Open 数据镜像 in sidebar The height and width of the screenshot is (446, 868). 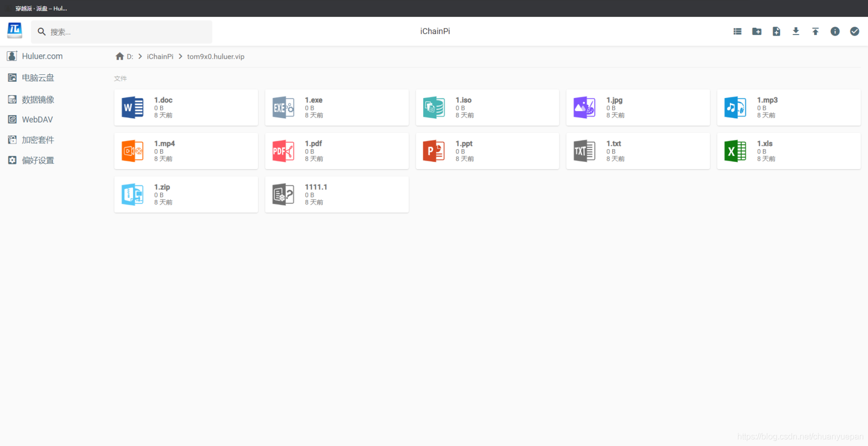click(x=31, y=99)
